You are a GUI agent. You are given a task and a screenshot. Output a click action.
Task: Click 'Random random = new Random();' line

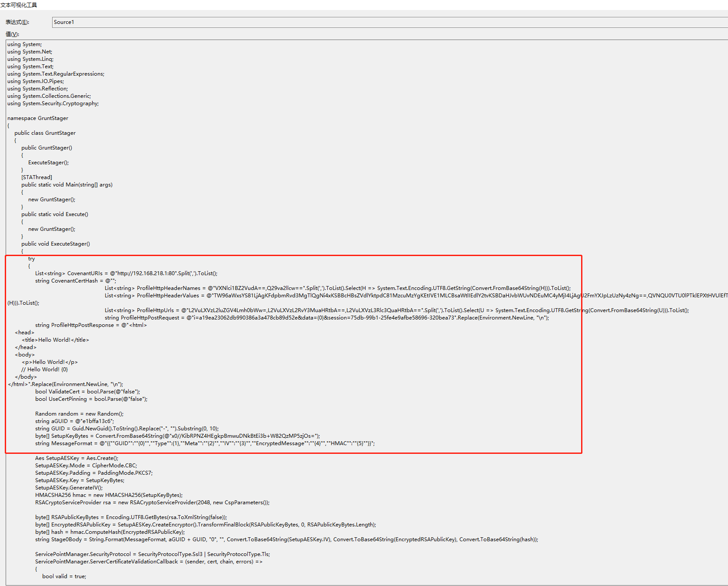(80, 414)
